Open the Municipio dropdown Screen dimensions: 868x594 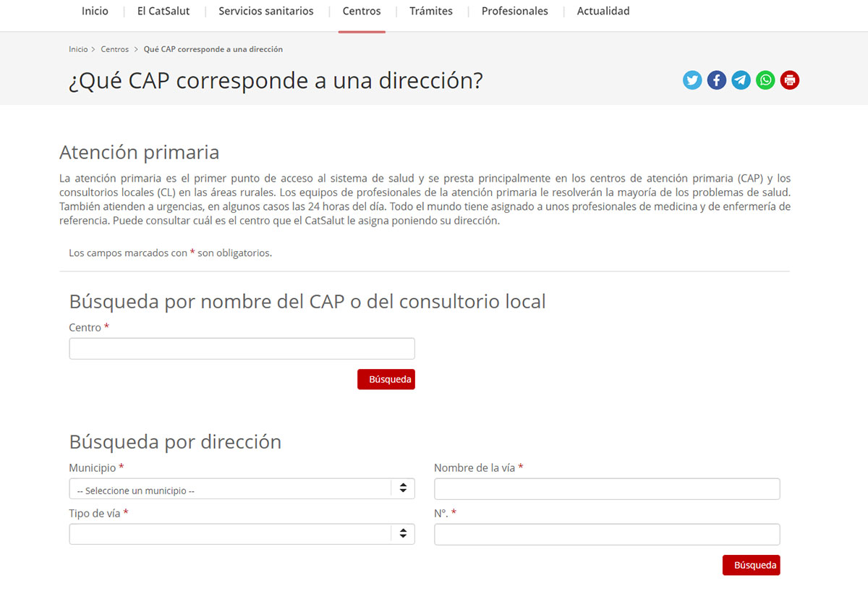pos(242,489)
